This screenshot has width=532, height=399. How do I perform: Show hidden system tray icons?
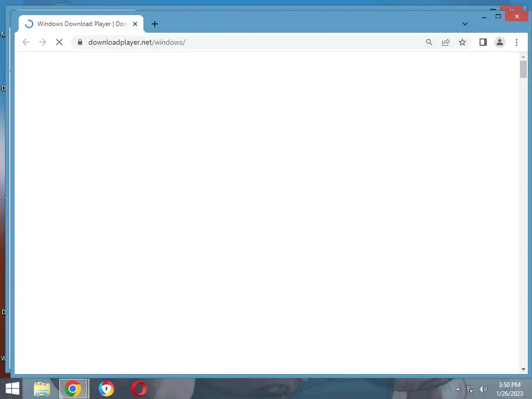(458, 389)
